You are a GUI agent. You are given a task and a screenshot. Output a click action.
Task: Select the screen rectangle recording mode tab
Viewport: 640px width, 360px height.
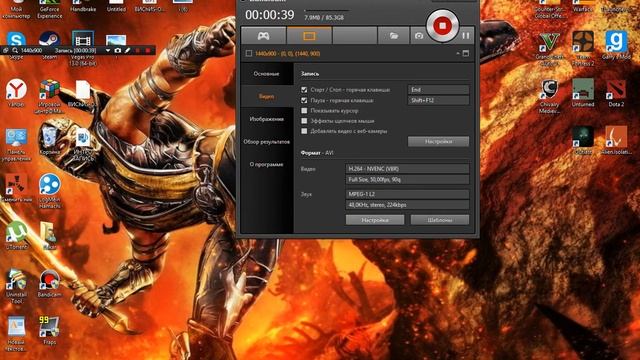coord(309,36)
